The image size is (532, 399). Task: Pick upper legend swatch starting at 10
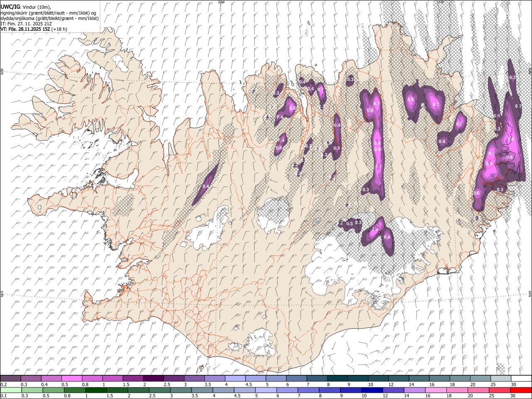[x=377, y=379]
